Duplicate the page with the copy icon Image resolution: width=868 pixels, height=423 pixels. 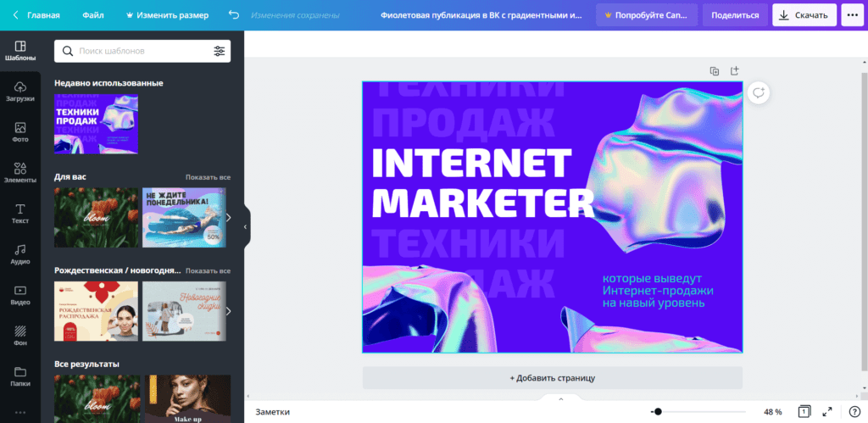tap(715, 71)
